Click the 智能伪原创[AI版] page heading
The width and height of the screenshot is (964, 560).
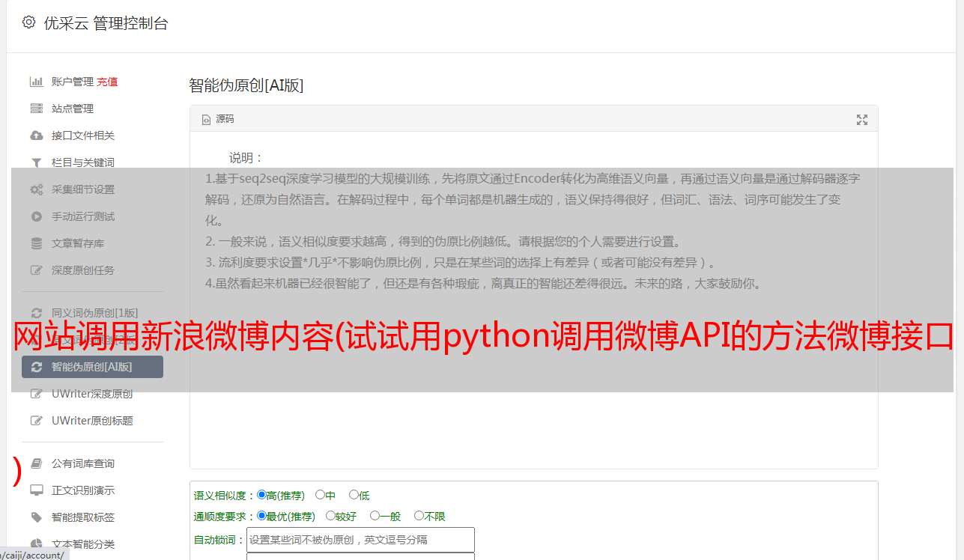(246, 85)
